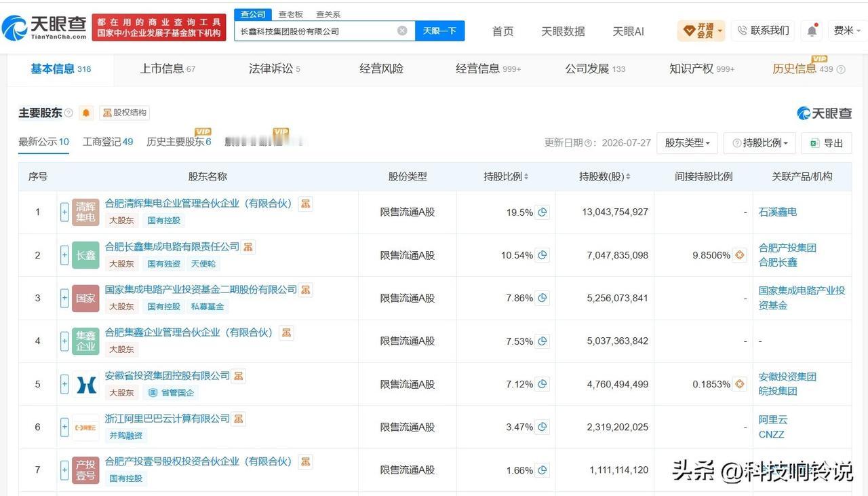Screen dimensions: 868x496
Task: Expand row 5 shareholder 安徽省投资集团控股
Action: tap(64, 384)
